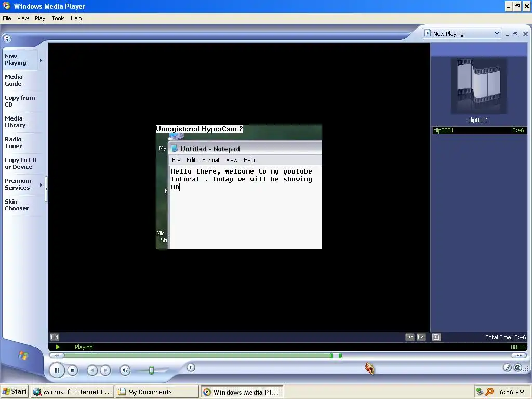Click the video settings icon below the video
This screenshot has width=532, height=399.
tap(55, 337)
